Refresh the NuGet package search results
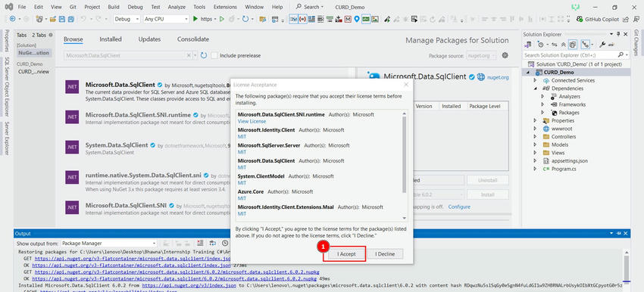 (x=204, y=55)
